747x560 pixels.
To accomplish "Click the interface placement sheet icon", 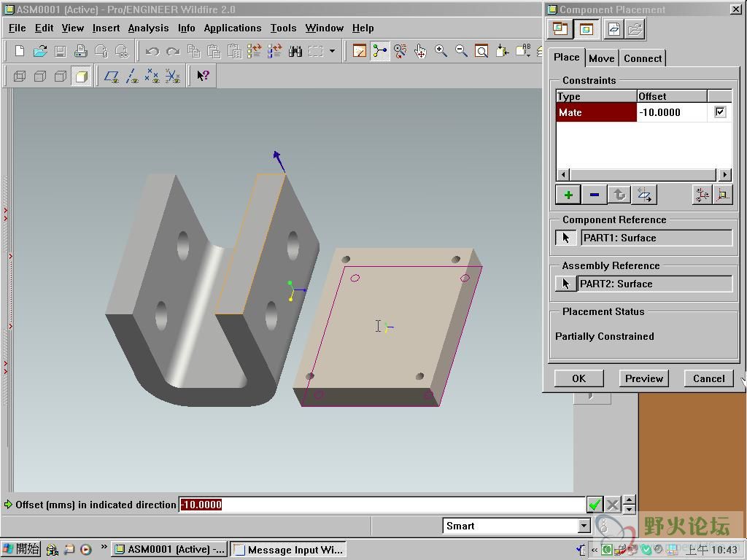I will 614,29.
